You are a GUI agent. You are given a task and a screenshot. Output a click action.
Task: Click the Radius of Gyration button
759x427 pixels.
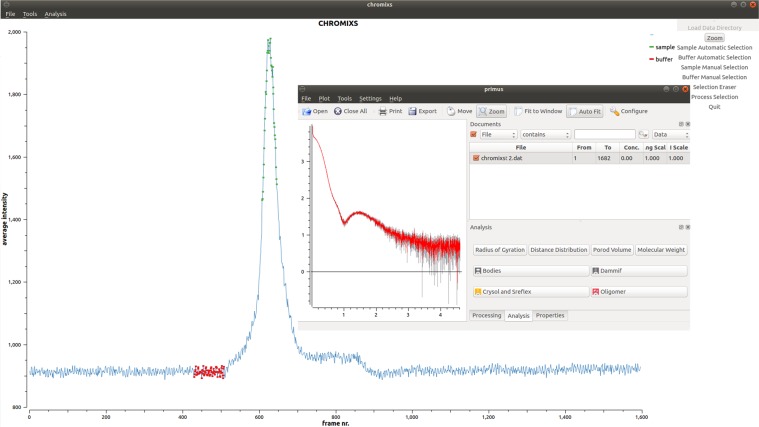[500, 250]
